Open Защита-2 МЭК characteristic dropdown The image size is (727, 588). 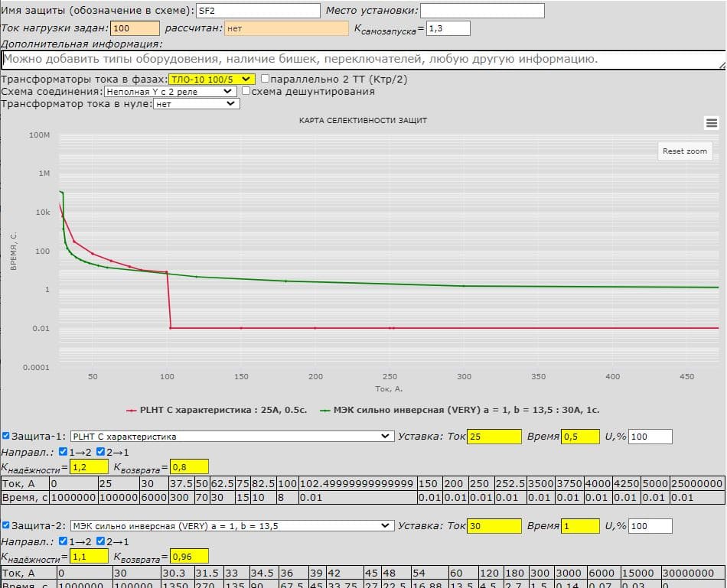point(231,526)
